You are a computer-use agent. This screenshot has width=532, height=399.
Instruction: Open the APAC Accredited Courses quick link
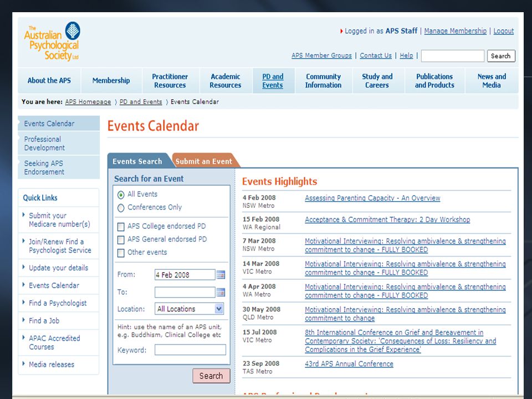pos(54,342)
